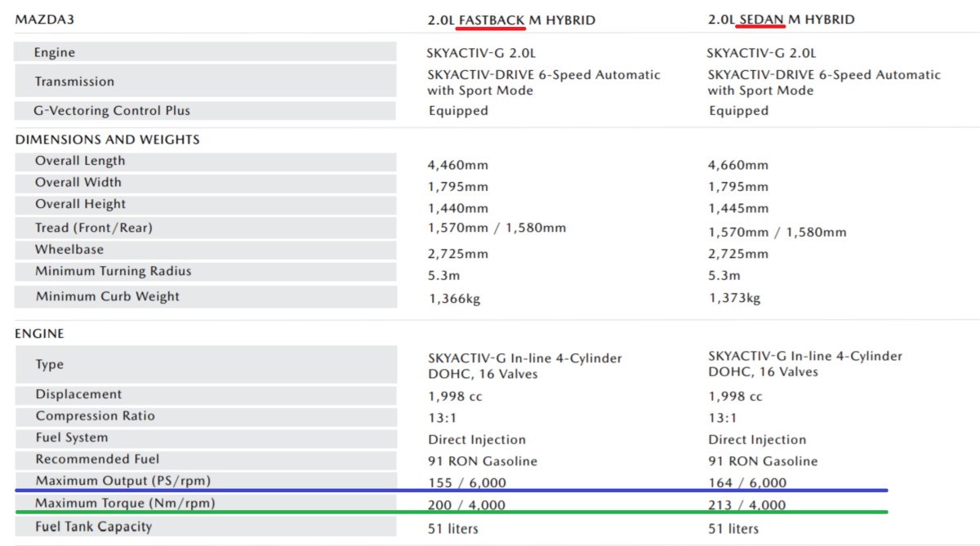Click the Recommended Fuel row label
980x546 pixels.
(x=97, y=459)
